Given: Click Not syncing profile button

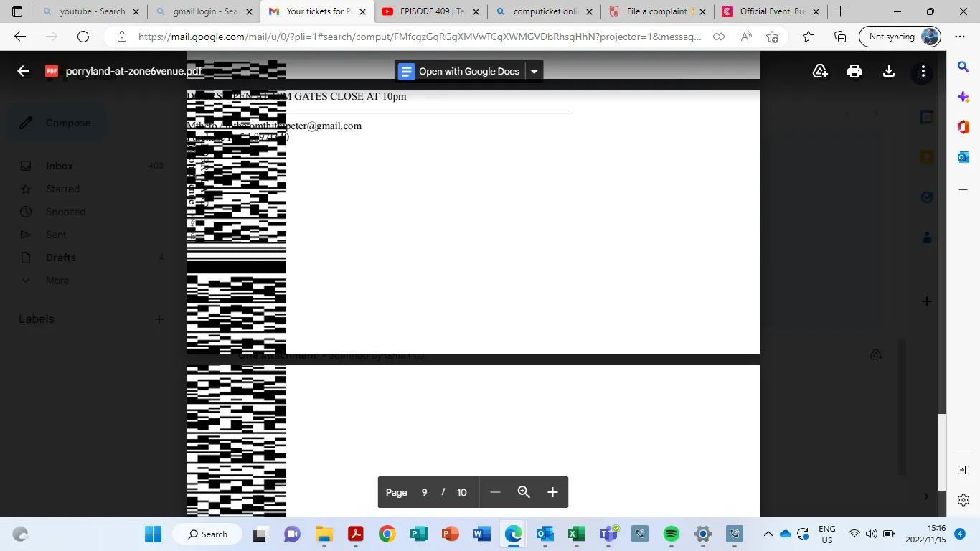Looking at the screenshot, I should (x=900, y=37).
